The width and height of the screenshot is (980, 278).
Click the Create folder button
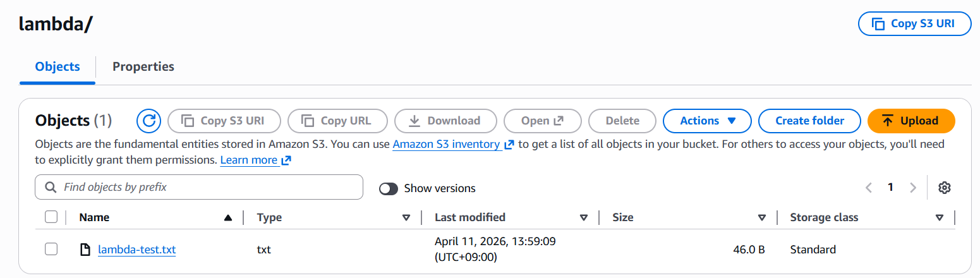[809, 121]
